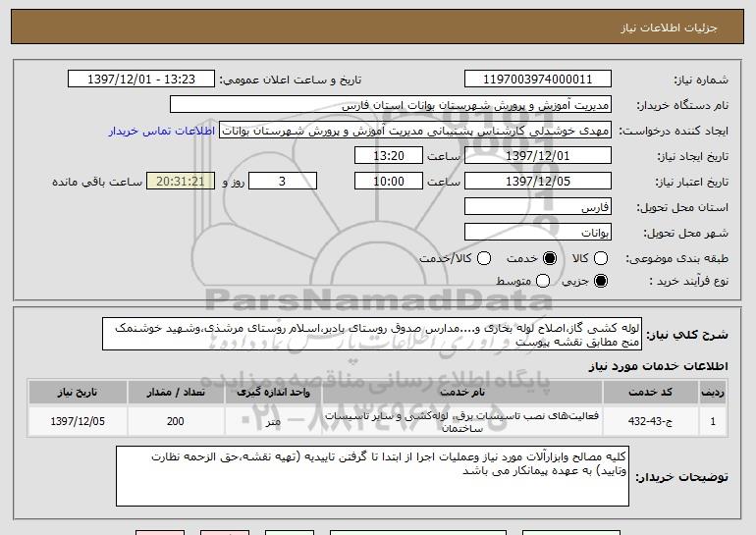Click the ایجاد کننده درخواست field
756x535 pixels.
[x=415, y=131]
